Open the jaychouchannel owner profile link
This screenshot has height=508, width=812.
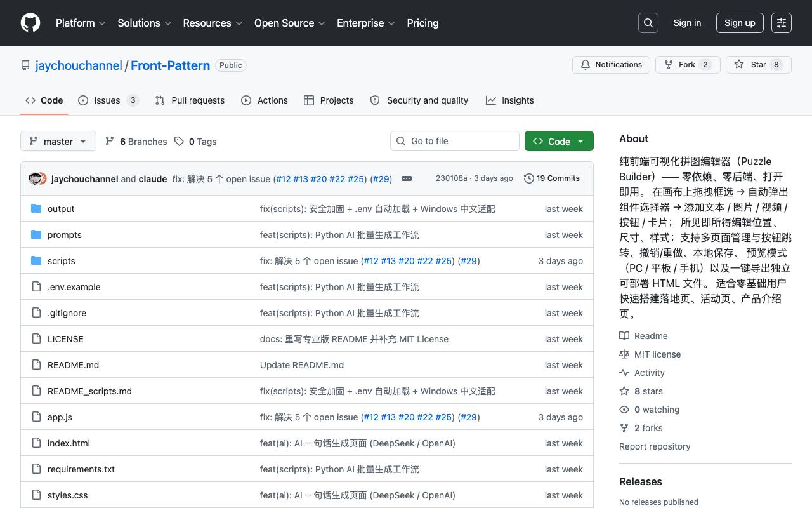[x=79, y=65]
